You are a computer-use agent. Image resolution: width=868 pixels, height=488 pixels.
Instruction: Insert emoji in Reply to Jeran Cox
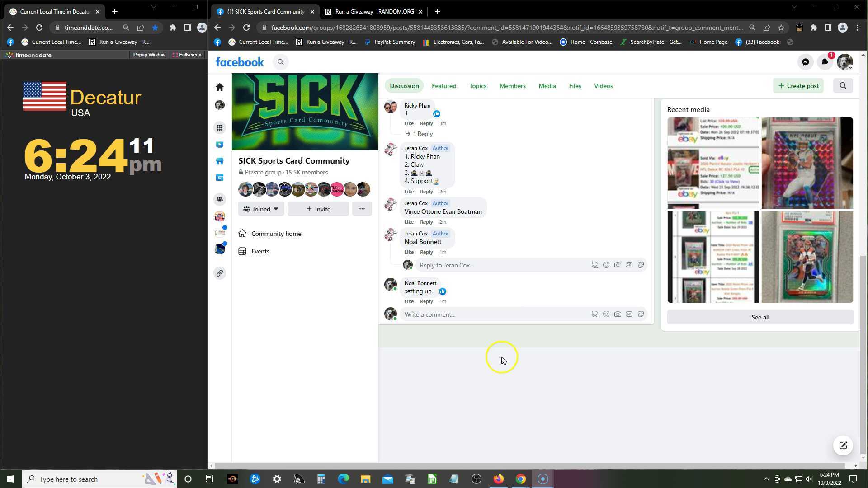[x=606, y=265]
